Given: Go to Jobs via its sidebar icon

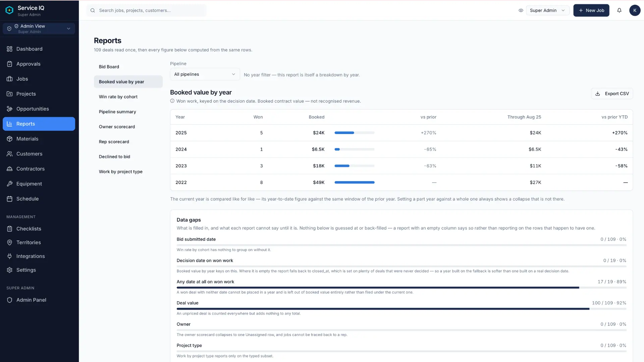Looking at the screenshot, I should 9,79.
